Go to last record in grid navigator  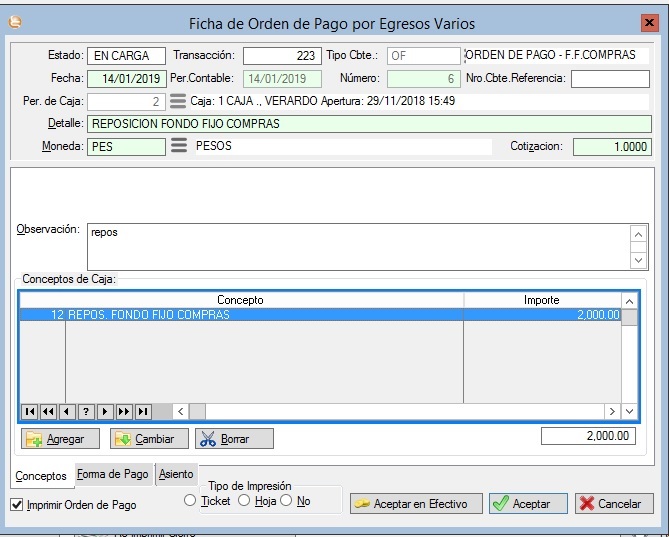[x=143, y=411]
